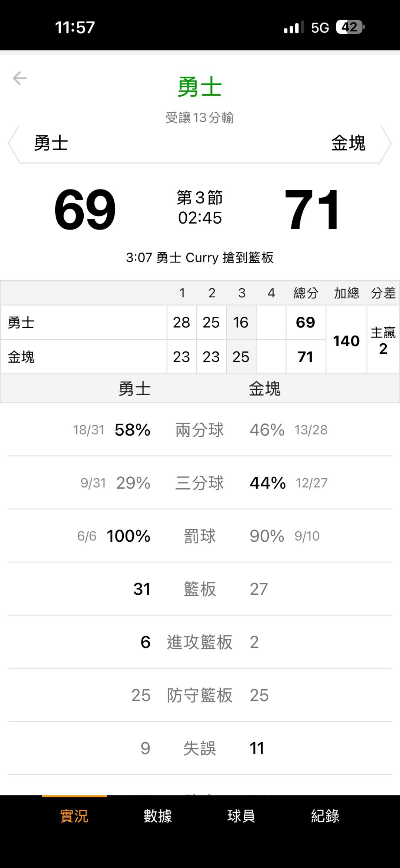Tap the Curry rebound play-by-play line
Screen dimensions: 400x868
coord(200,257)
